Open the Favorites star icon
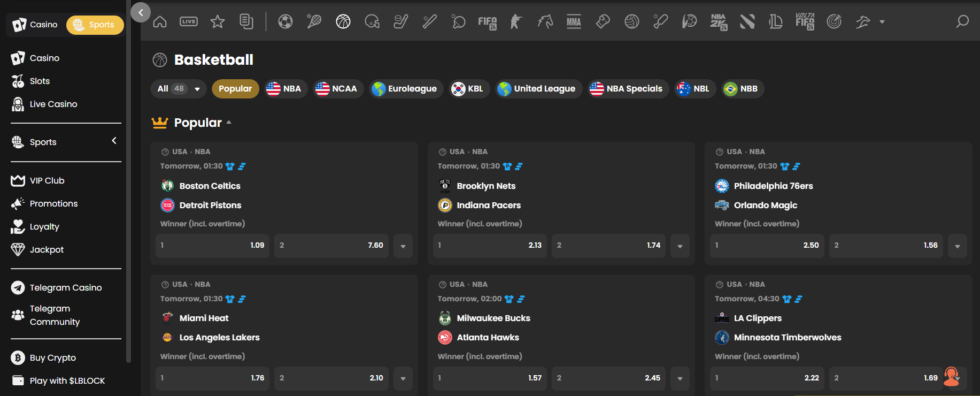The width and height of the screenshot is (980, 396). point(218,21)
